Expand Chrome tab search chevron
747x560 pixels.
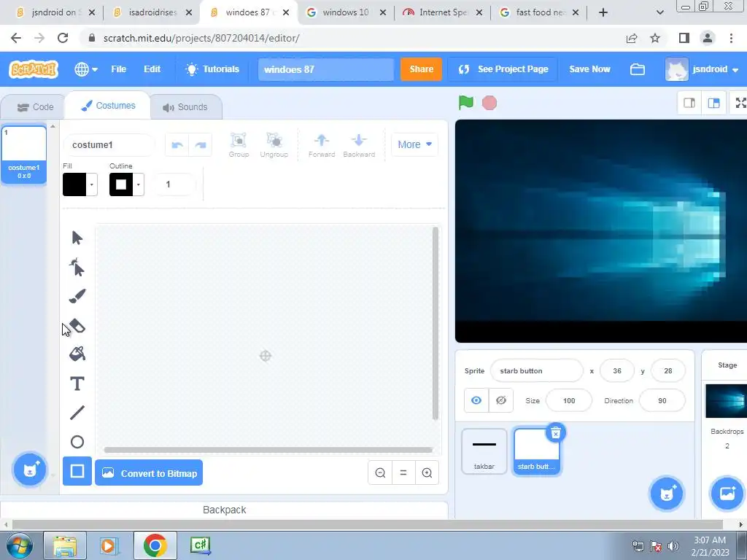(659, 12)
